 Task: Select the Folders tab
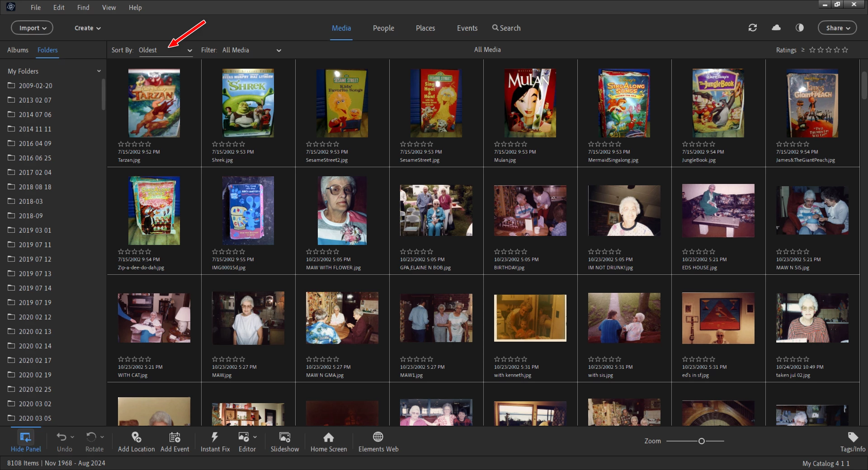click(x=47, y=50)
